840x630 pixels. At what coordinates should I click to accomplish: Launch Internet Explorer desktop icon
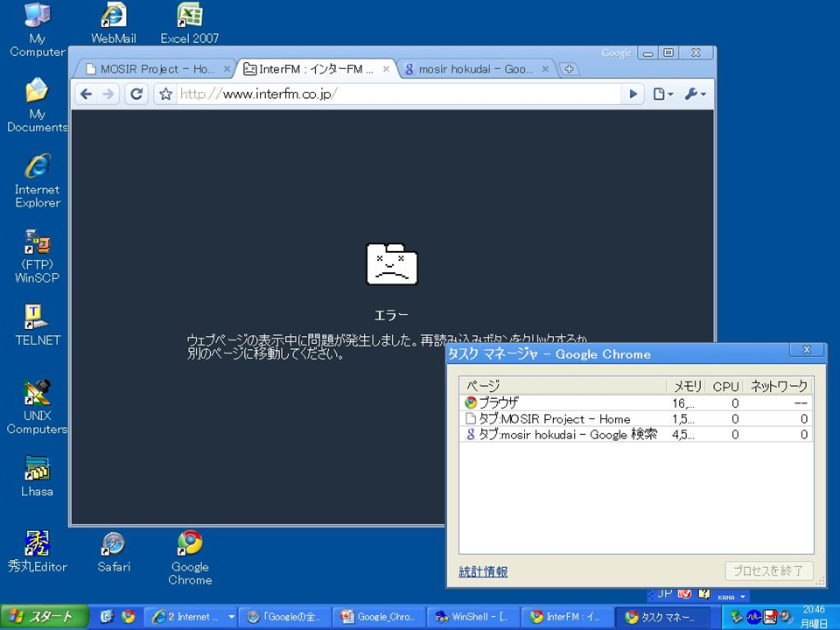point(37,180)
